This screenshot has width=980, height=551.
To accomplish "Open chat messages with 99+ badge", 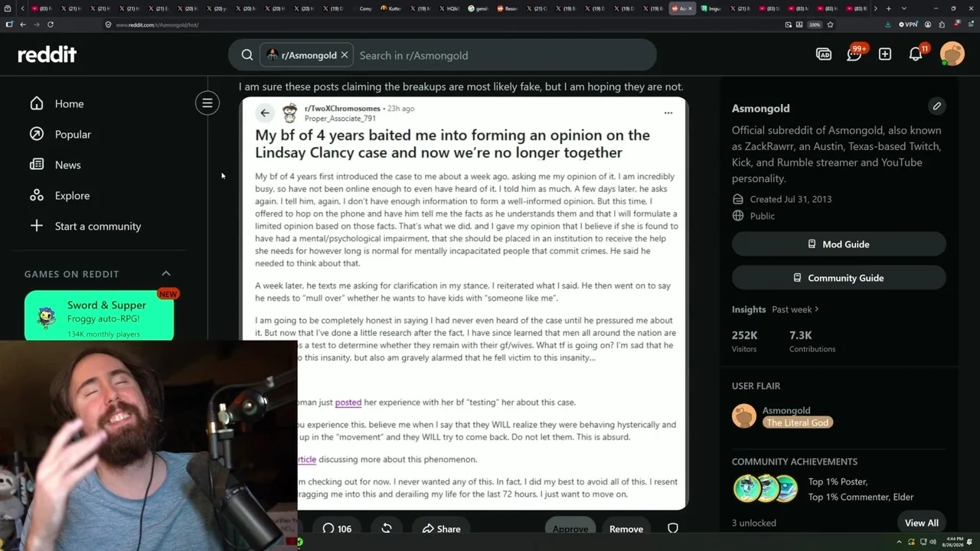I will [x=854, y=54].
